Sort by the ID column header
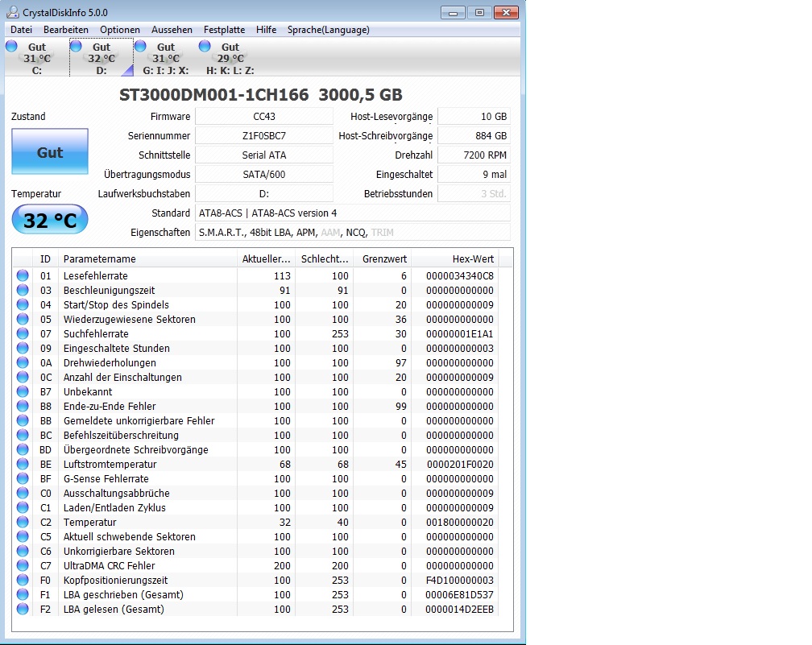The image size is (812, 645). (x=45, y=258)
